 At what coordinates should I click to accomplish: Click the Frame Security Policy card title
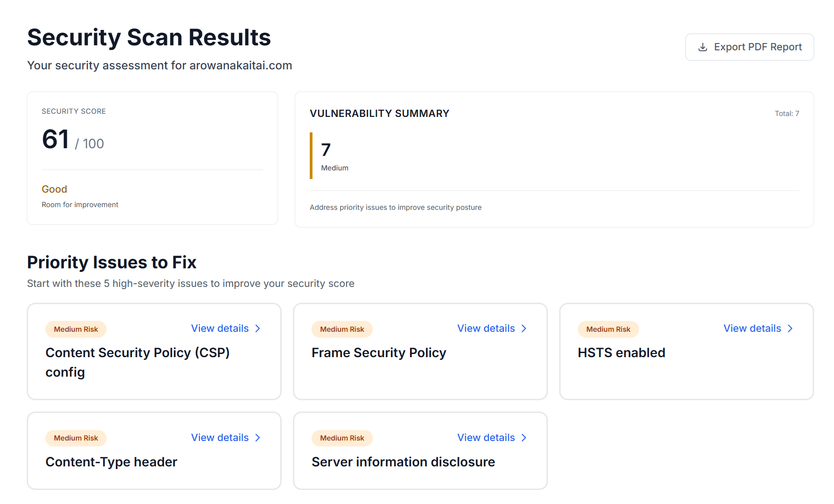point(379,353)
